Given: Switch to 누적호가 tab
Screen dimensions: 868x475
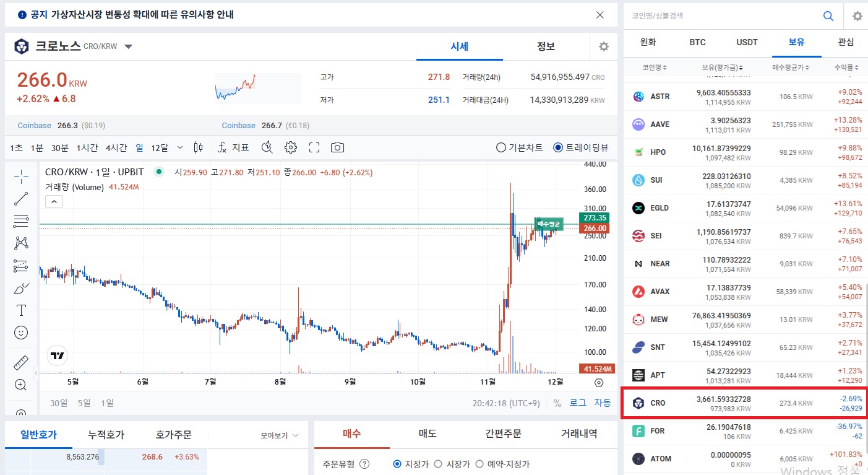Looking at the screenshot, I should point(106,435).
